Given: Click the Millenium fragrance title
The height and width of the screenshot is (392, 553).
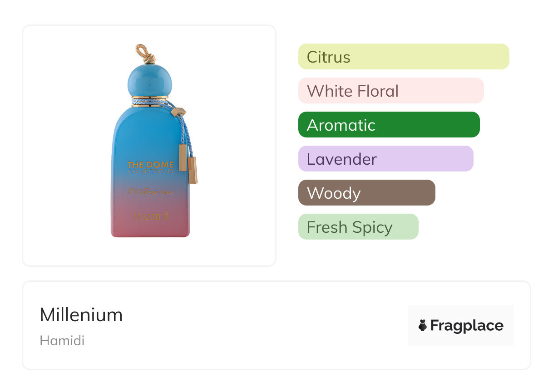Looking at the screenshot, I should (81, 315).
